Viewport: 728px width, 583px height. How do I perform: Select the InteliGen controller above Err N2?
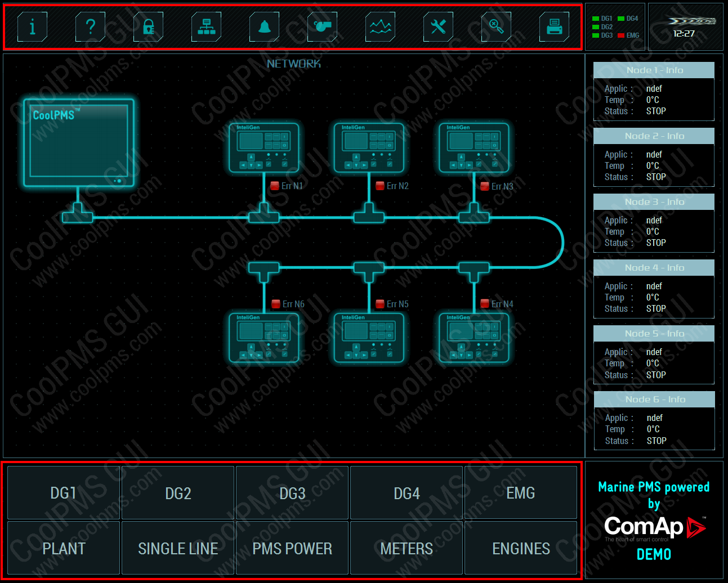click(369, 147)
